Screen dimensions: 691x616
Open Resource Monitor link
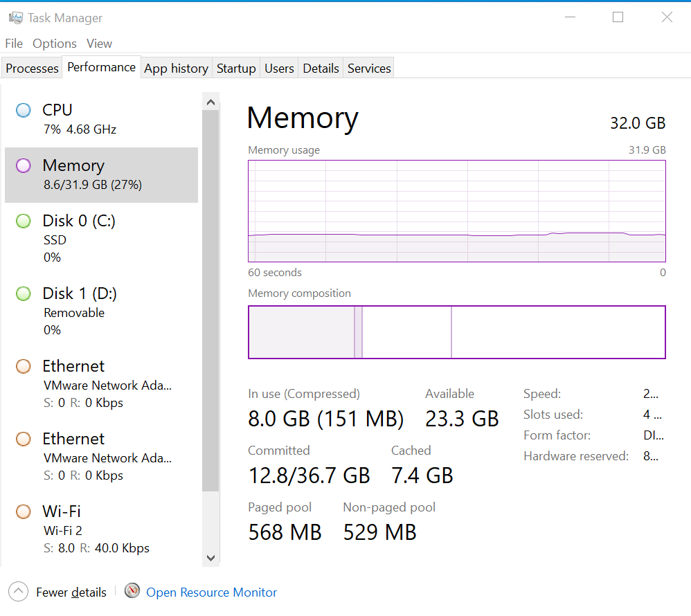[211, 592]
